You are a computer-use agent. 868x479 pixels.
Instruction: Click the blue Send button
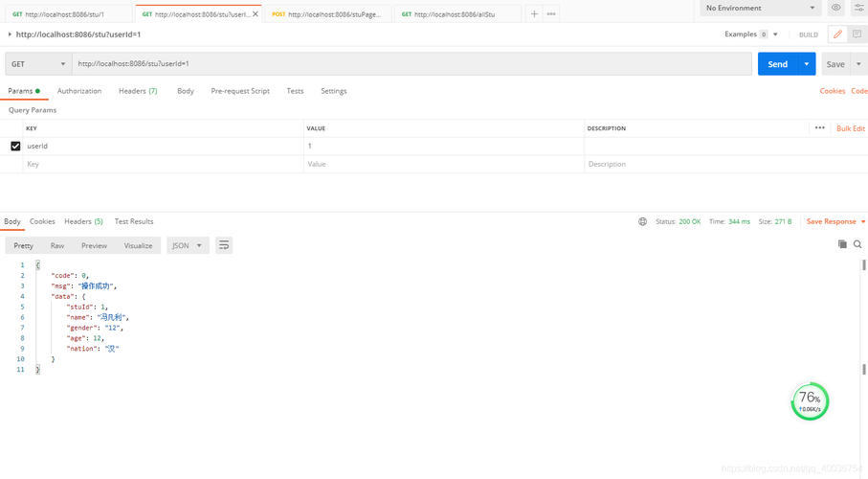click(778, 64)
